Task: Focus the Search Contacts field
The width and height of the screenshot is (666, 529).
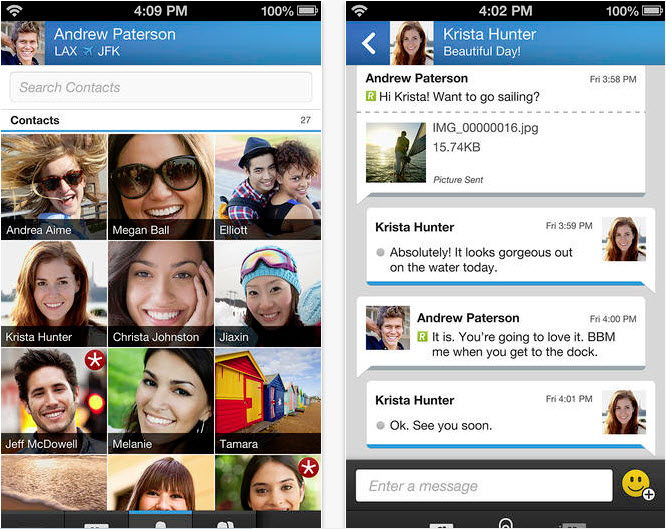Action: coord(161,87)
